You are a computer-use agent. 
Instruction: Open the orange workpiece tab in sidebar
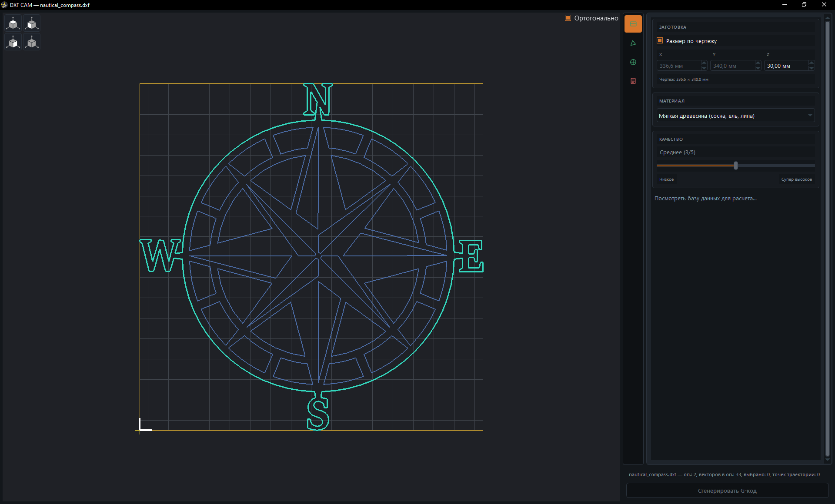tap(633, 24)
